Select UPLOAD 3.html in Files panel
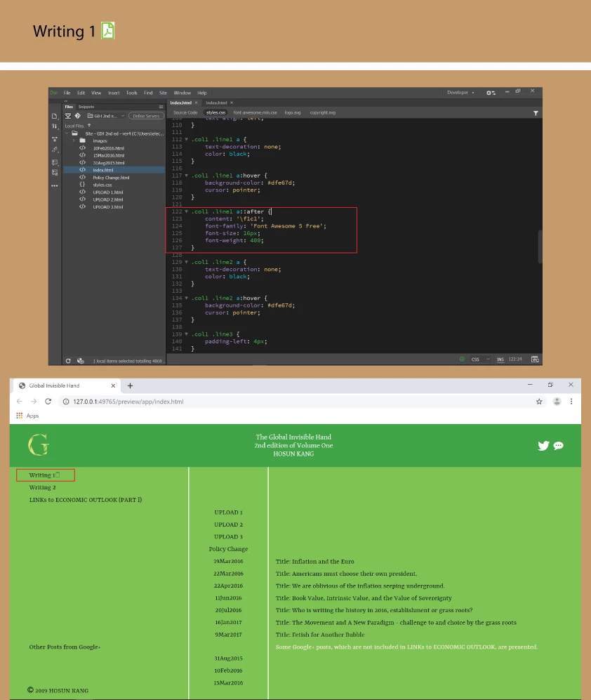 click(107, 207)
